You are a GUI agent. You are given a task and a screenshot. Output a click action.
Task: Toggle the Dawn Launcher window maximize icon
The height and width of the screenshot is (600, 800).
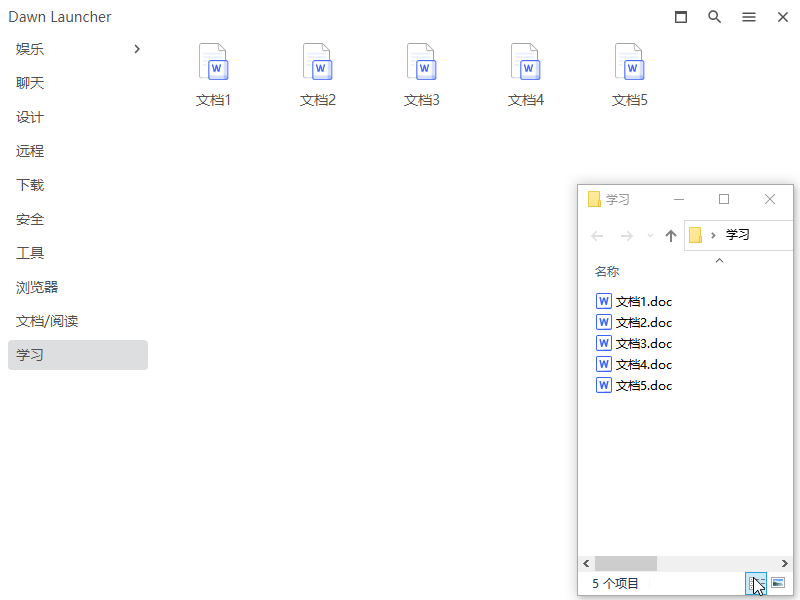(x=681, y=17)
